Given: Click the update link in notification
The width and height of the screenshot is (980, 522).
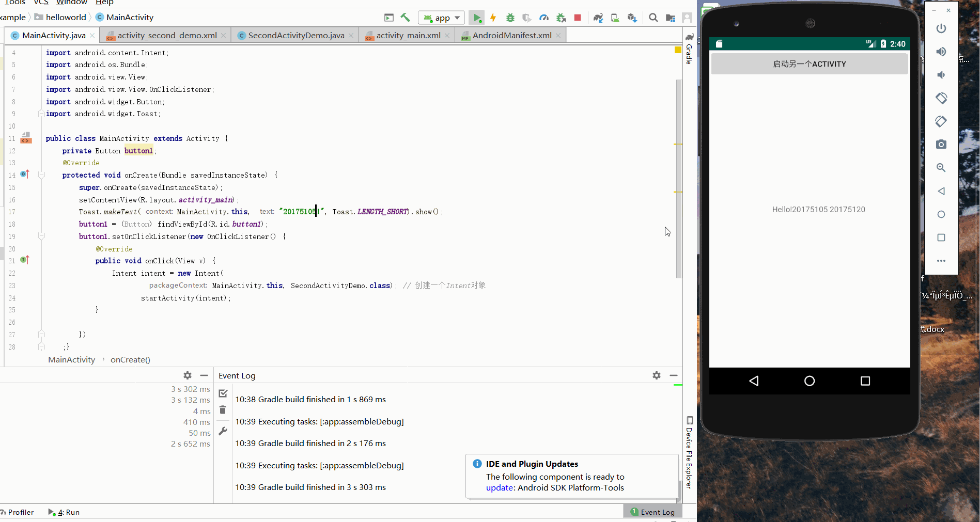Looking at the screenshot, I should (499, 487).
